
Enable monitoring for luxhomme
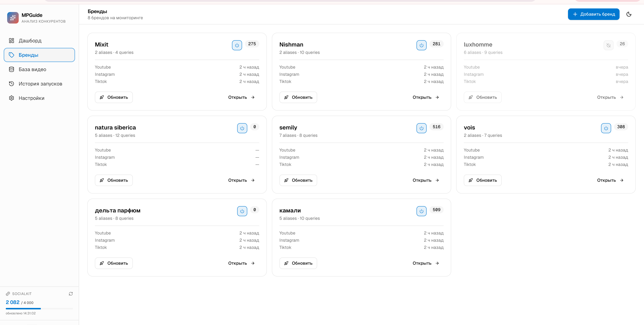(608, 45)
